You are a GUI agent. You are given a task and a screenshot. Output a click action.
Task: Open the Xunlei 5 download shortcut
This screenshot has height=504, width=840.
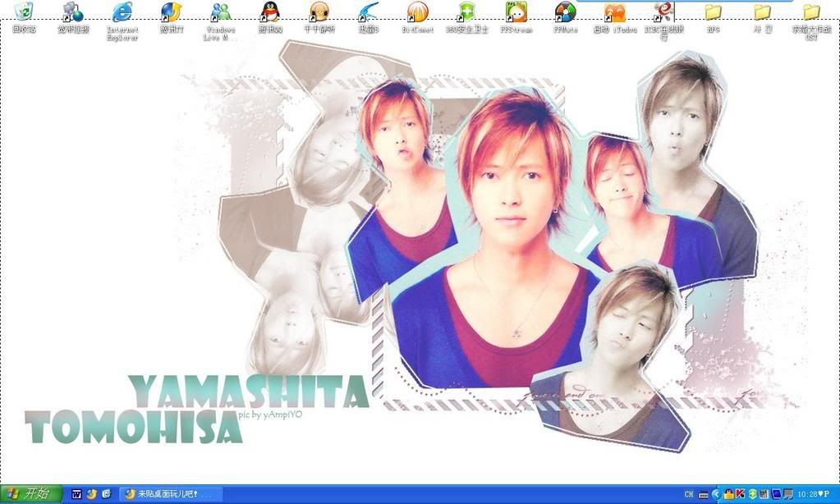(368, 12)
